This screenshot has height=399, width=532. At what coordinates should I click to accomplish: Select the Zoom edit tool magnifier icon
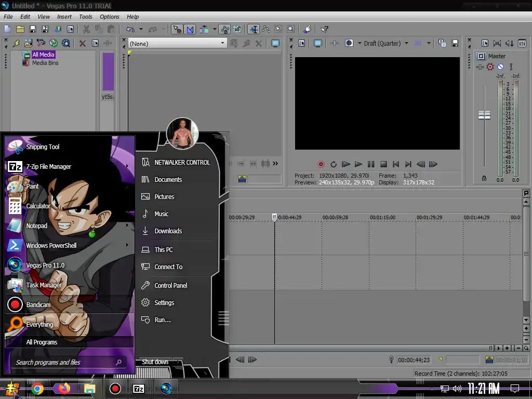(291, 29)
